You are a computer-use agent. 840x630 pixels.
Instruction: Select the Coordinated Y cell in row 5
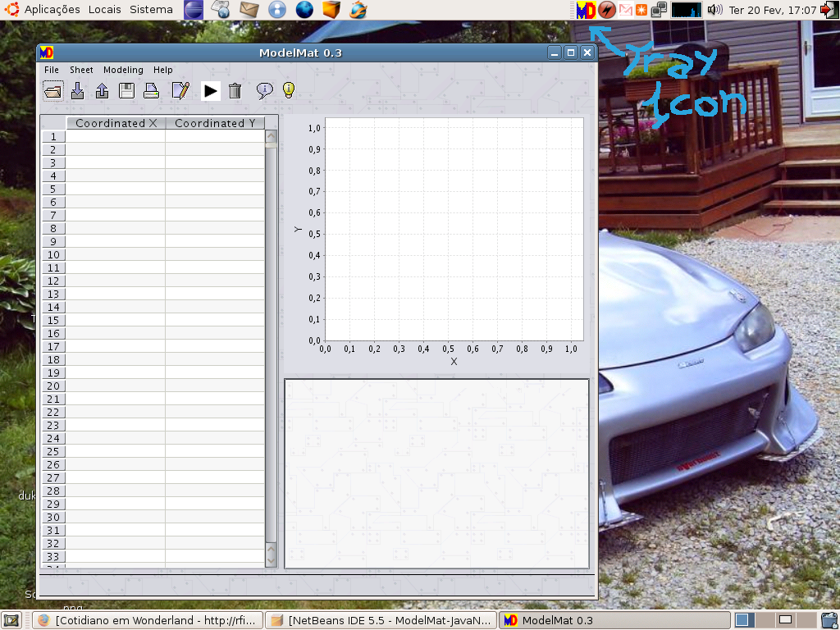(216, 189)
